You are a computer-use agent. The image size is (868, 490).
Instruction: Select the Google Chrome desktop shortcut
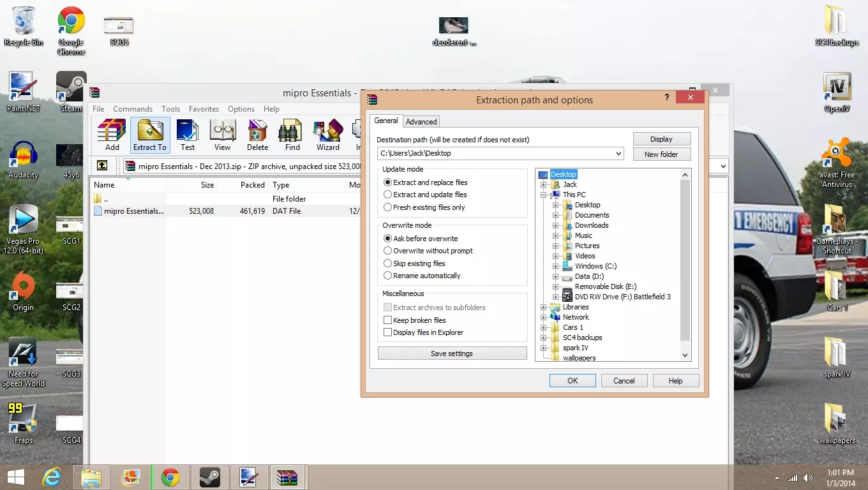[71, 31]
